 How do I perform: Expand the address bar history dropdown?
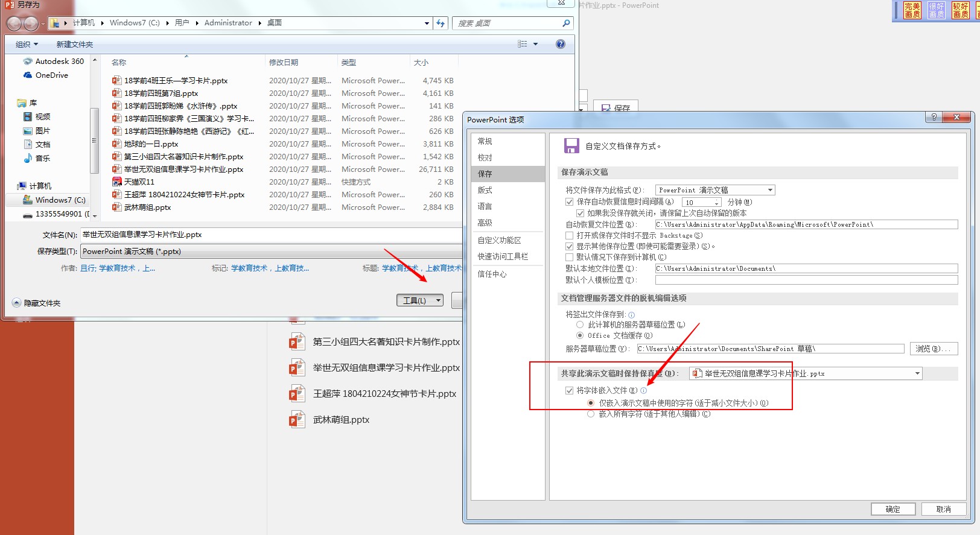click(427, 23)
